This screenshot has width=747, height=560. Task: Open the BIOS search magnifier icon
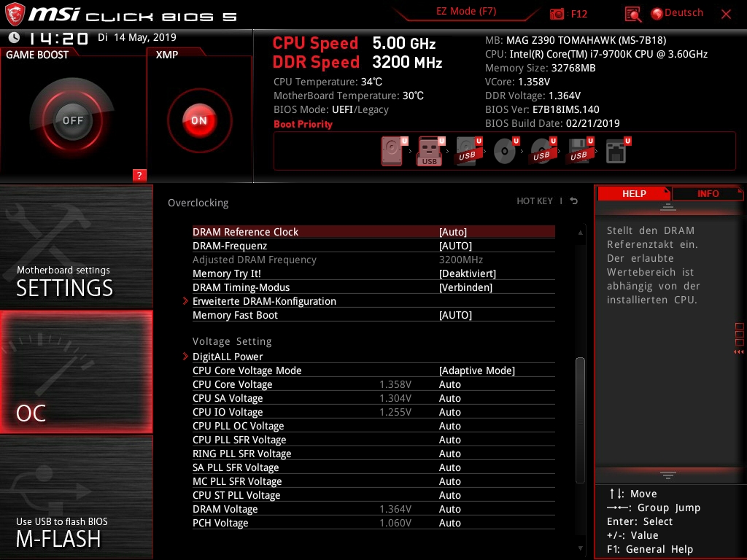point(632,15)
